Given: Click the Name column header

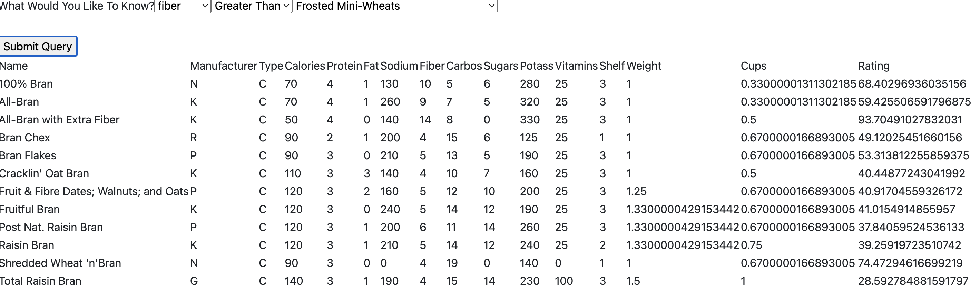Looking at the screenshot, I should point(14,66).
